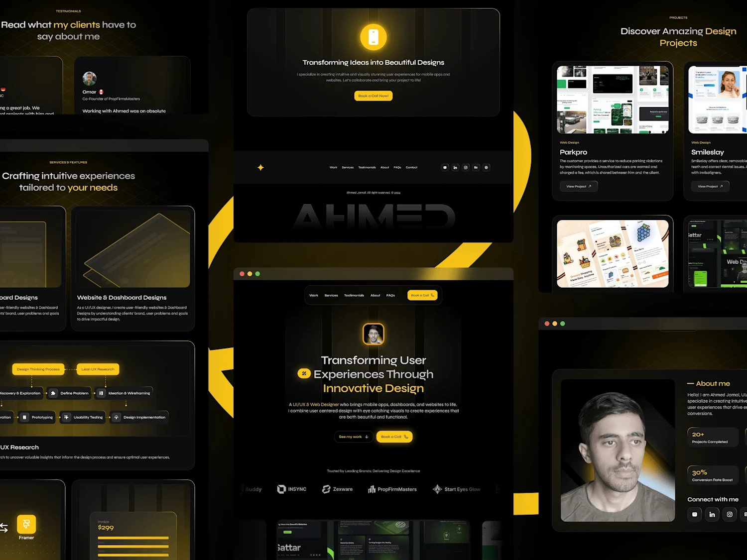Screen dimensions: 747x560
Task: Select Services in the hero navigation bar
Action: point(331,295)
